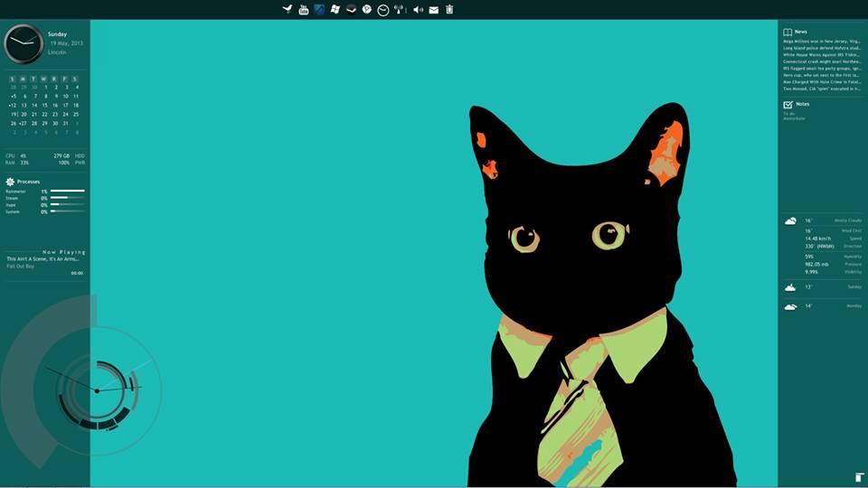Open the mail envelope icon
Screen dimensions: 868x488
pos(433,10)
